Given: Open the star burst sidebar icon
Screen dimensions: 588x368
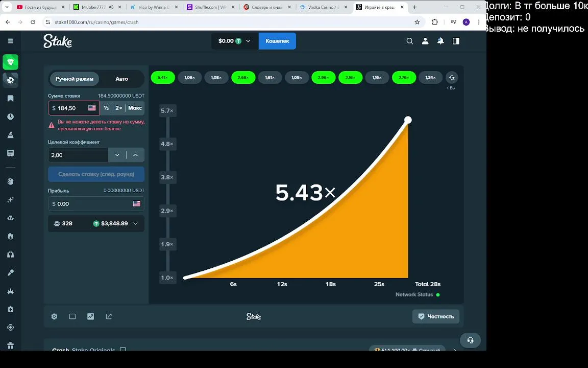Looking at the screenshot, I should [11, 291].
